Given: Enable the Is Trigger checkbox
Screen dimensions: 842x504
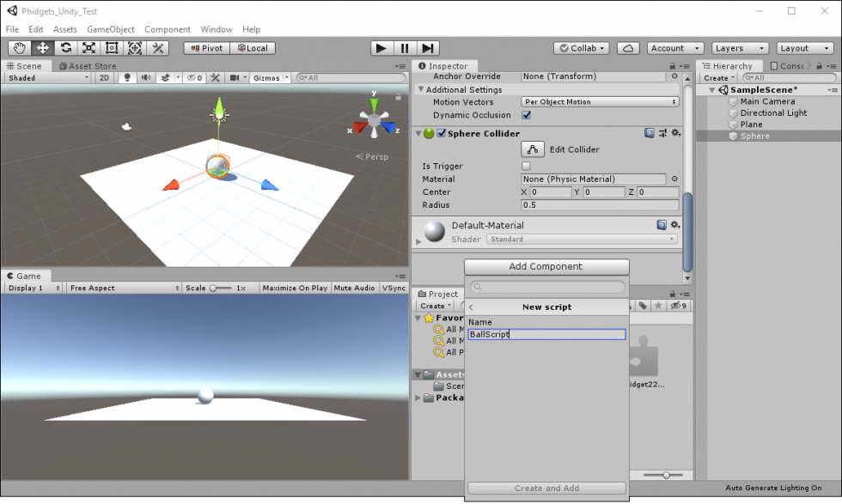Looking at the screenshot, I should click(526, 167).
